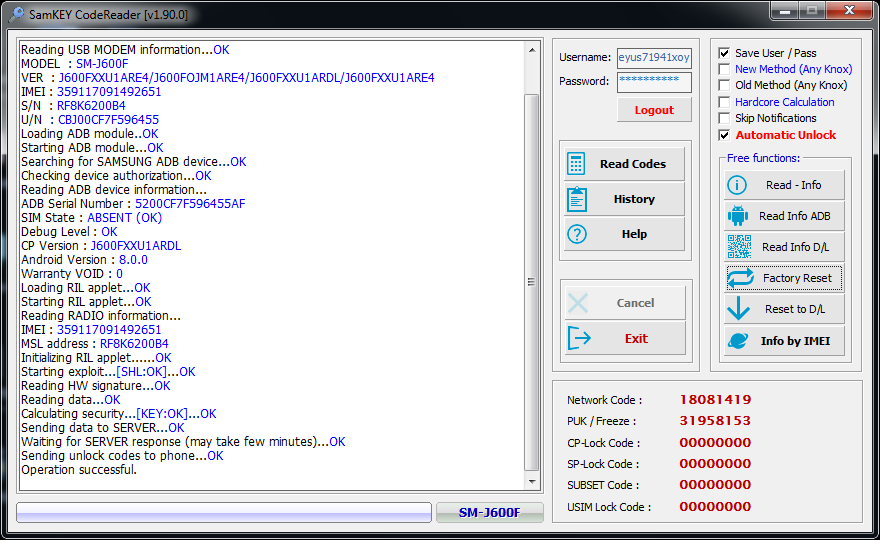The height and width of the screenshot is (540, 880).
Task: Tick the Hardcore Calculation checkbox
Action: tap(725, 102)
